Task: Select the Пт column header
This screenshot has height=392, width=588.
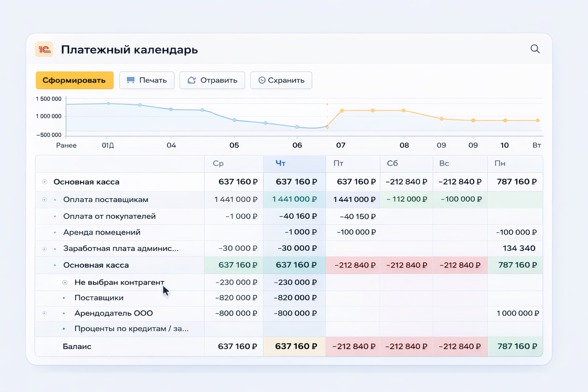Action: tap(338, 163)
